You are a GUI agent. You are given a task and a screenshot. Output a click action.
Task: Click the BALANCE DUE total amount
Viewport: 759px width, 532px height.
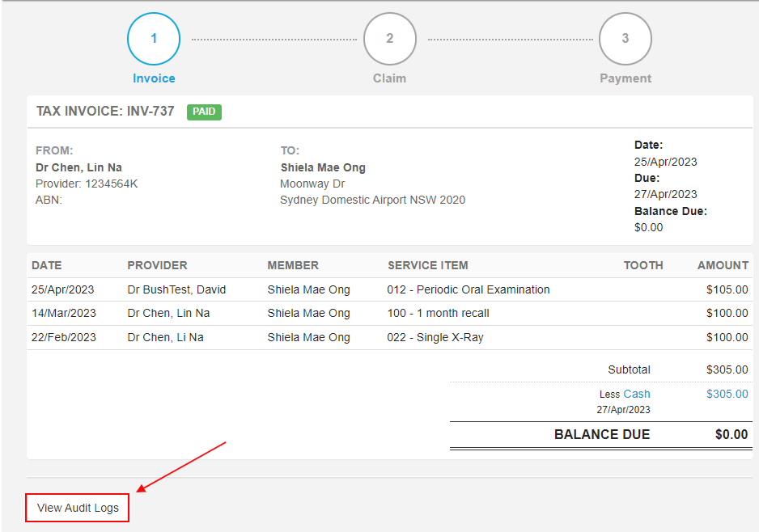pos(731,434)
